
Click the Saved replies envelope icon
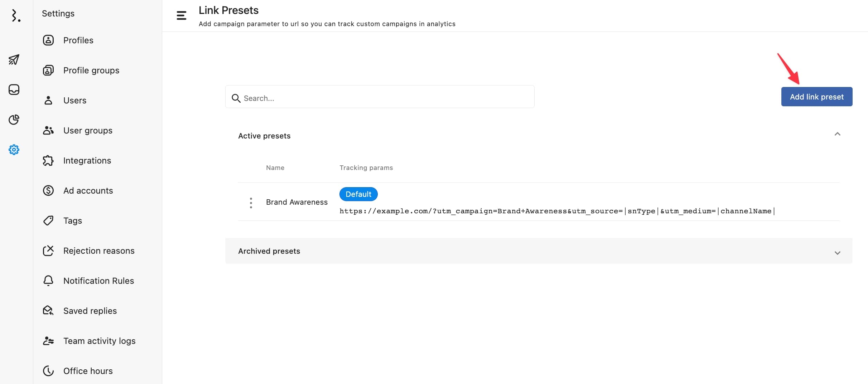[x=48, y=311]
